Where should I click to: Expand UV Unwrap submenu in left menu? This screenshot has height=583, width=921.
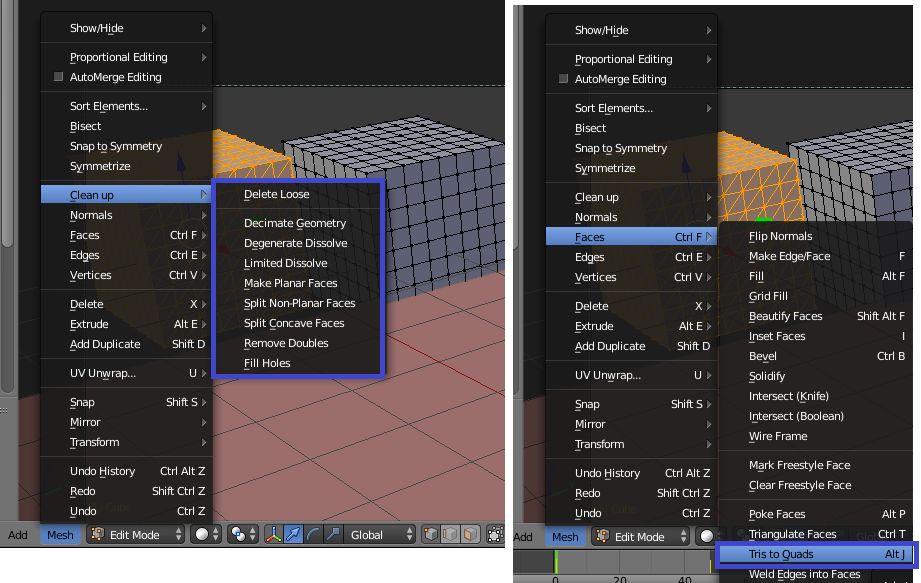coord(126,373)
